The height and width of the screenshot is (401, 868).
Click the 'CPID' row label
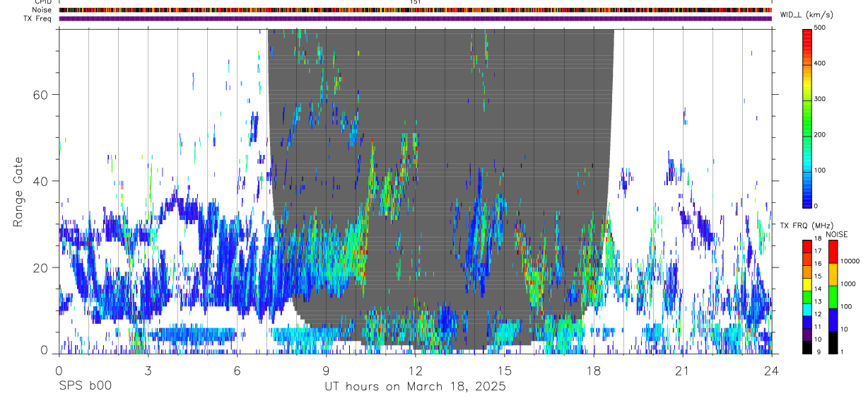(42, 2)
